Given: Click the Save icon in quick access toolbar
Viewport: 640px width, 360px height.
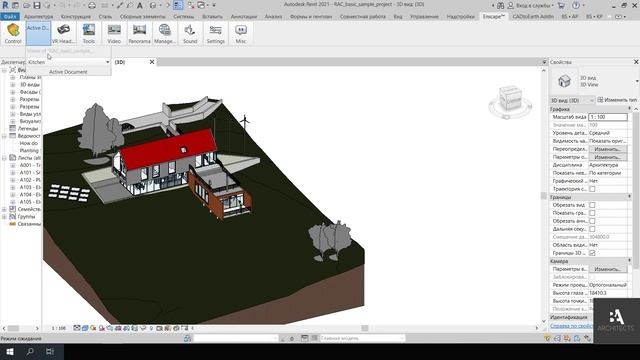Looking at the screenshot, I should click(37, 5).
